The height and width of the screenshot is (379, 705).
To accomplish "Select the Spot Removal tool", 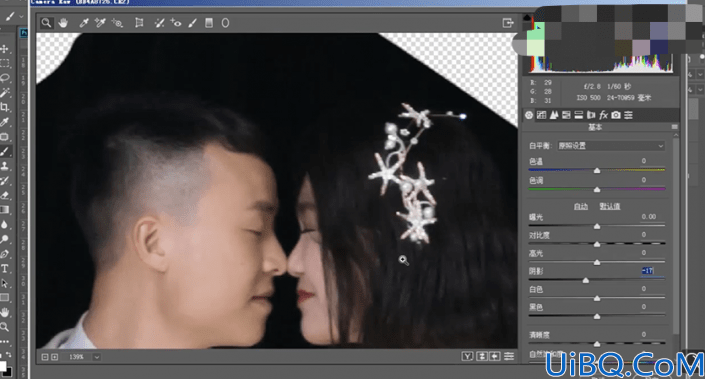I will (x=159, y=22).
